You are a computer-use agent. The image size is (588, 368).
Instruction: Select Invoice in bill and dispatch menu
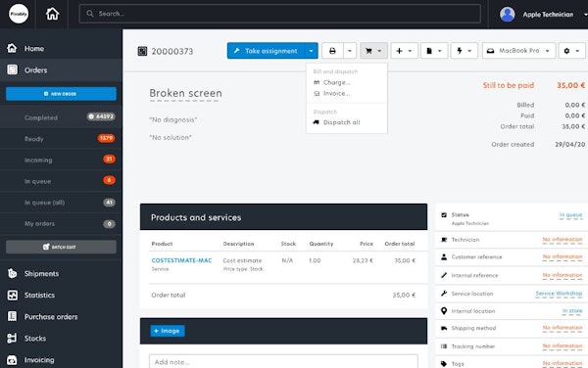(336, 94)
